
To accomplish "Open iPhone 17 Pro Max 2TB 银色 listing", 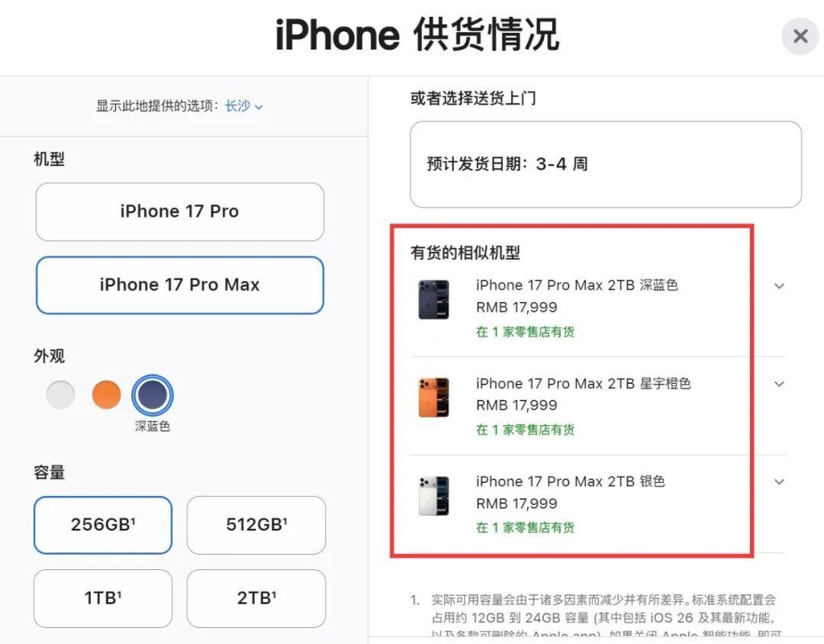I will click(571, 481).
